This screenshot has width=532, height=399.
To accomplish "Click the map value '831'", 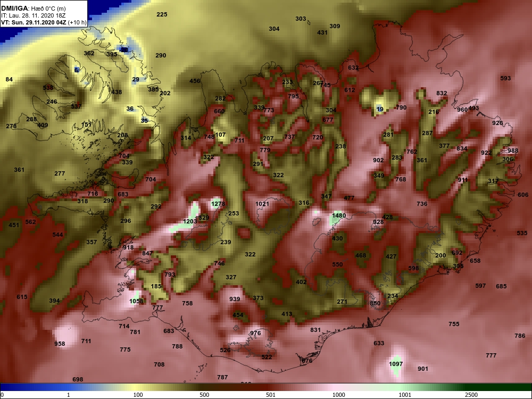I will 315,330.
